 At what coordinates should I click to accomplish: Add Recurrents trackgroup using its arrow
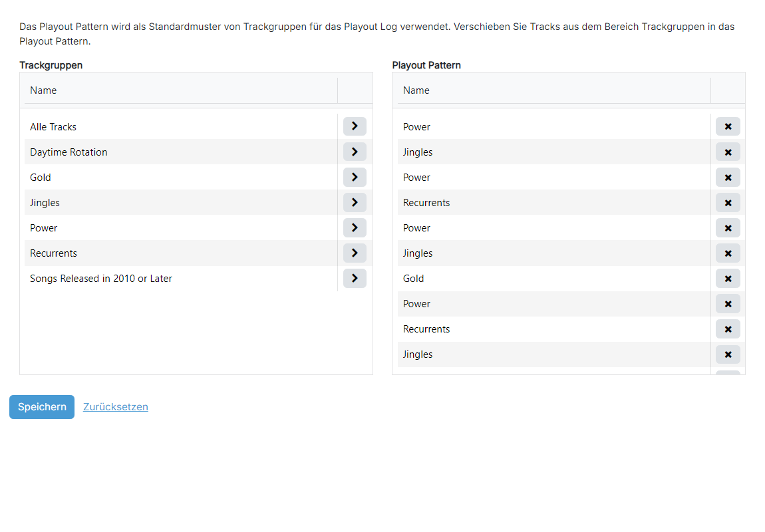355,253
